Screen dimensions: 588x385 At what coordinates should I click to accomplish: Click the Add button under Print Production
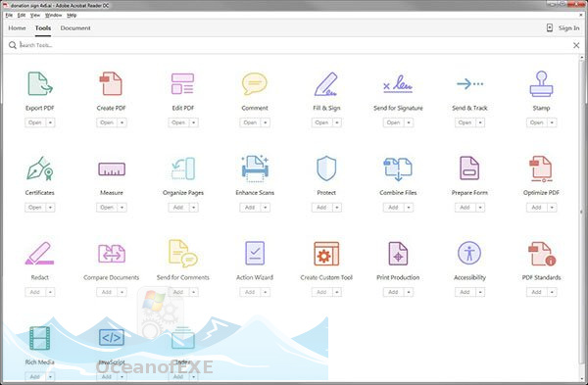point(393,292)
